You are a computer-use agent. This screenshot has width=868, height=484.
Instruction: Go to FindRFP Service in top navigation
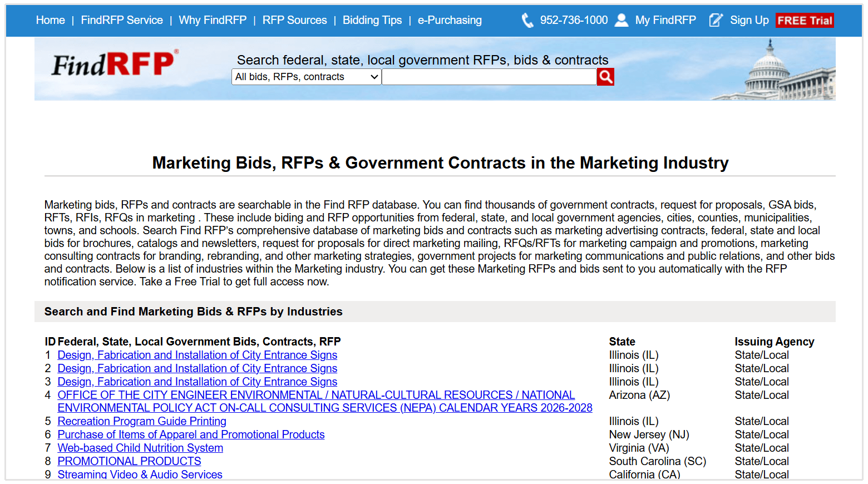(x=122, y=20)
